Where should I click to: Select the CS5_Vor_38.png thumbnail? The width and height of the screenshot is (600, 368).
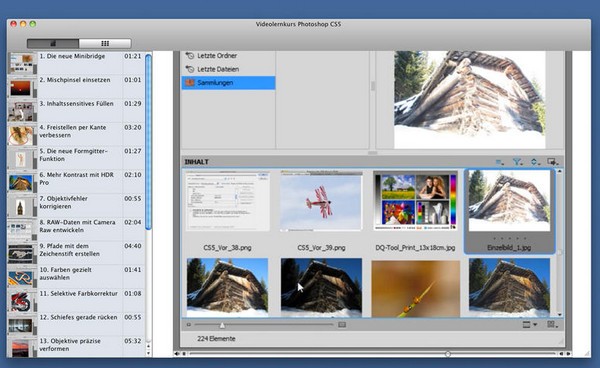228,201
